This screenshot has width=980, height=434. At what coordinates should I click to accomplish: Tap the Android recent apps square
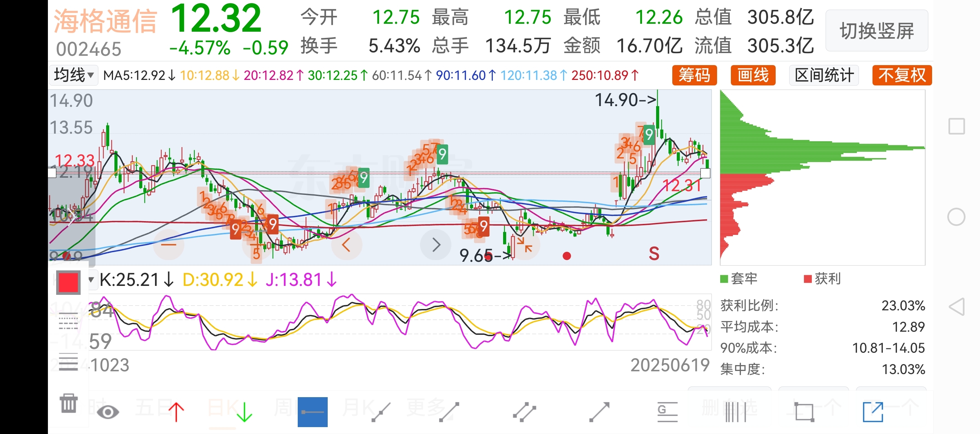point(957,126)
